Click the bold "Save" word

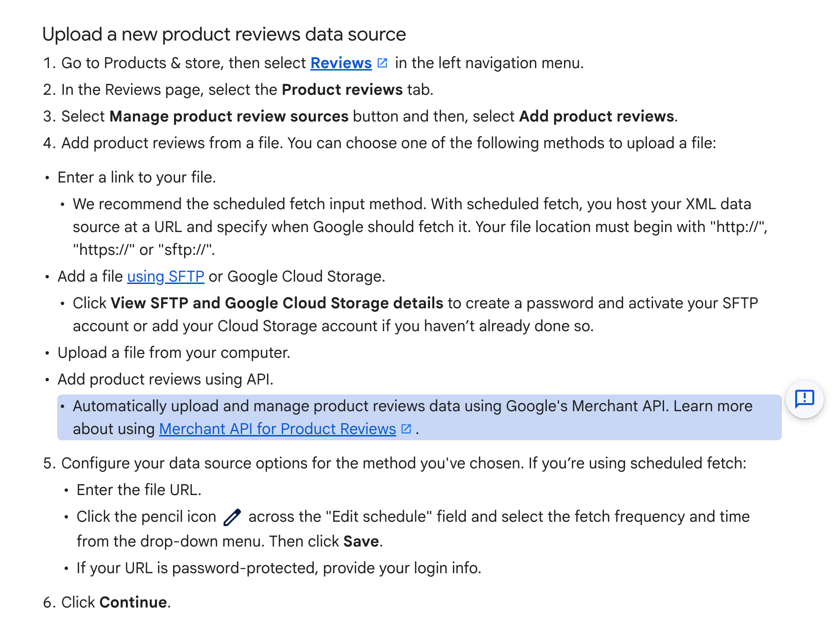pos(361,541)
